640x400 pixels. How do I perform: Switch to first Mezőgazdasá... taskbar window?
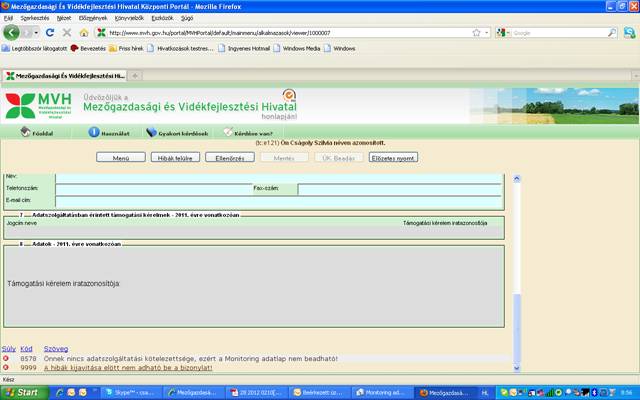(x=193, y=393)
